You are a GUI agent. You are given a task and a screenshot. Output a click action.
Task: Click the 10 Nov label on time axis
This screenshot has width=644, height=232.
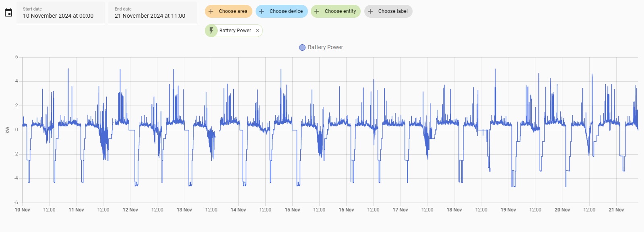pyautogui.click(x=23, y=210)
